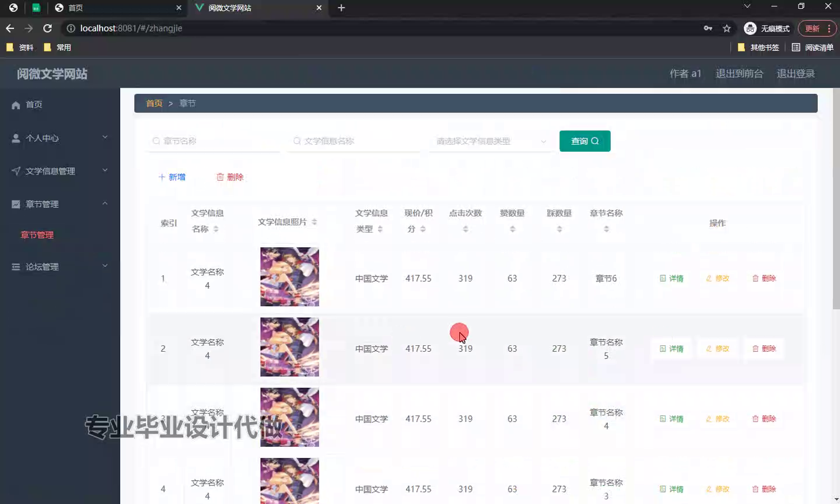View 详情 for the 章节名称4 row
840x504 pixels.
click(x=671, y=419)
